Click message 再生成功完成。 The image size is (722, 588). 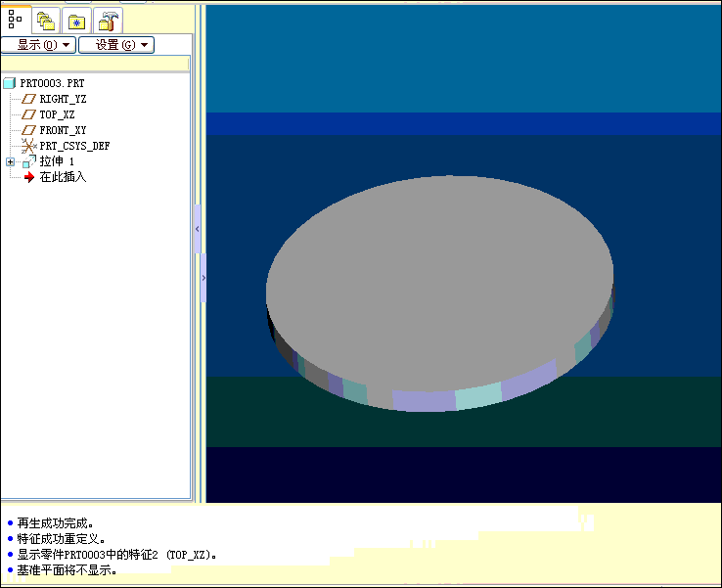pyautogui.click(x=55, y=523)
